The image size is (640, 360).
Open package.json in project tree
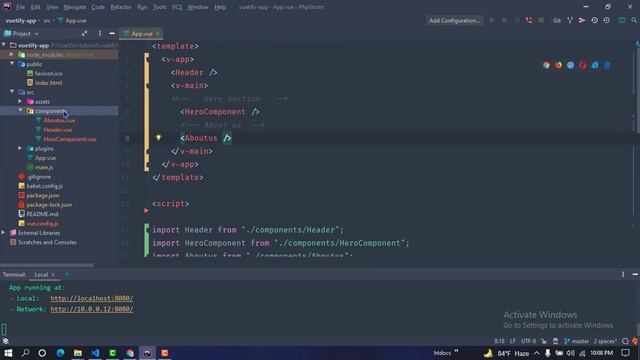tap(43, 196)
